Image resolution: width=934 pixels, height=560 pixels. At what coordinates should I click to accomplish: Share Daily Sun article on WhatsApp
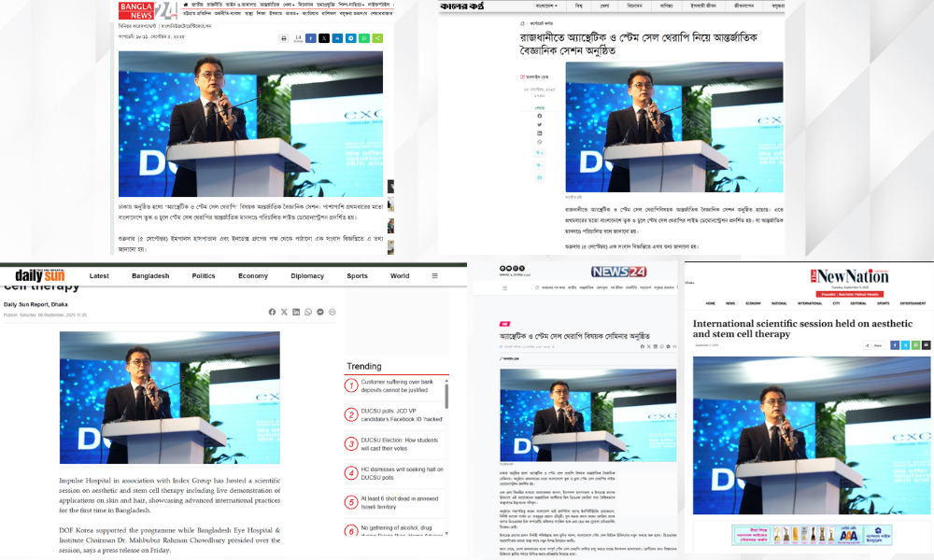point(308,312)
